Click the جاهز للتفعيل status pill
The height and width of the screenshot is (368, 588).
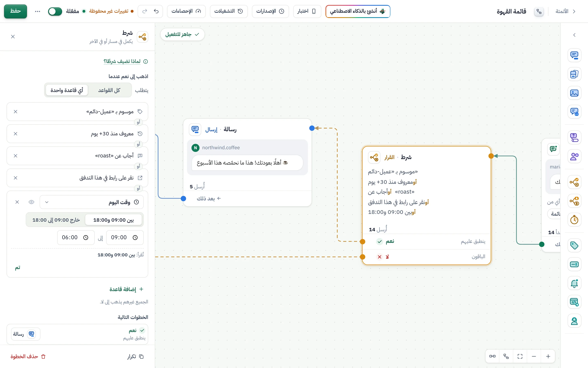coord(183,34)
